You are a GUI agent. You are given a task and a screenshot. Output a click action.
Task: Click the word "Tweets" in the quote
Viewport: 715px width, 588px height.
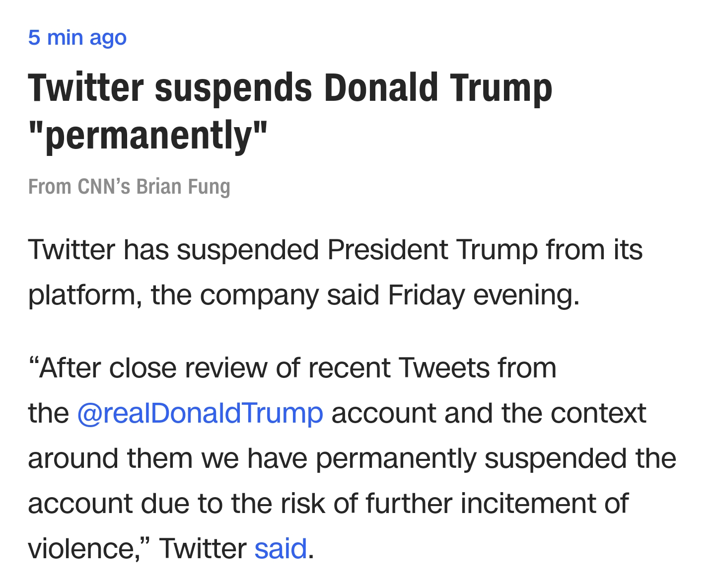coord(444,368)
